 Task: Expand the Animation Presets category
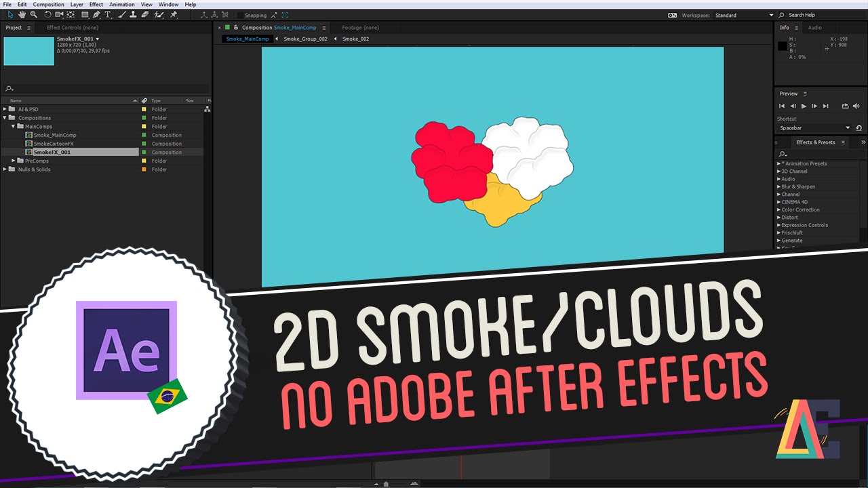tap(778, 163)
